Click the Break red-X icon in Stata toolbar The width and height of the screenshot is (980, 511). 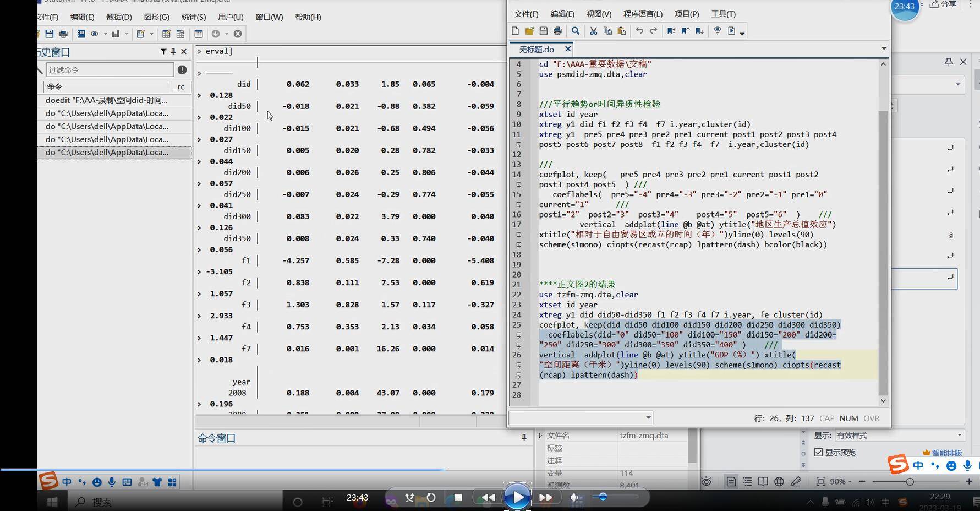coord(238,34)
